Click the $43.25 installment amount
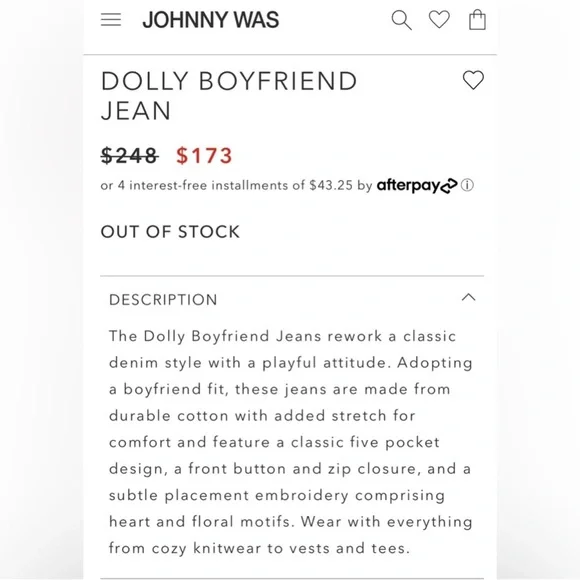 tap(331, 185)
